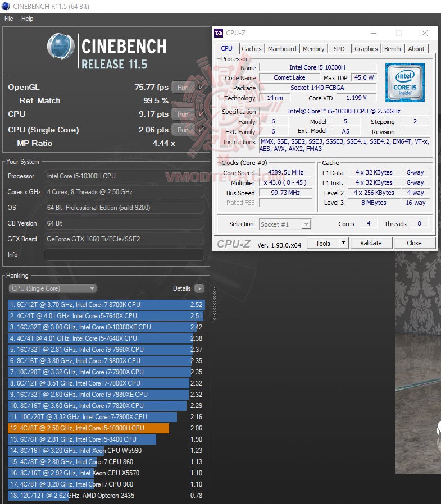Switch to the Caches tab in CPU-Z

[252, 49]
